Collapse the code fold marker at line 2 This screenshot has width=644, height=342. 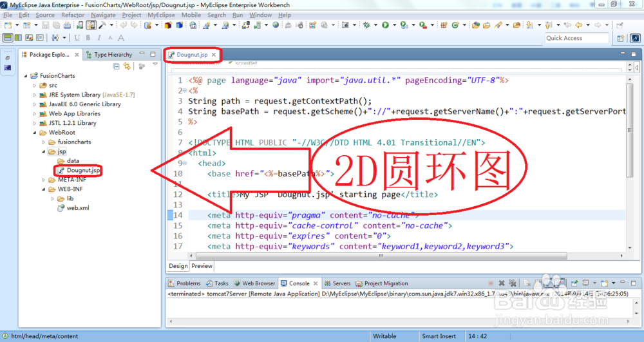[x=185, y=91]
